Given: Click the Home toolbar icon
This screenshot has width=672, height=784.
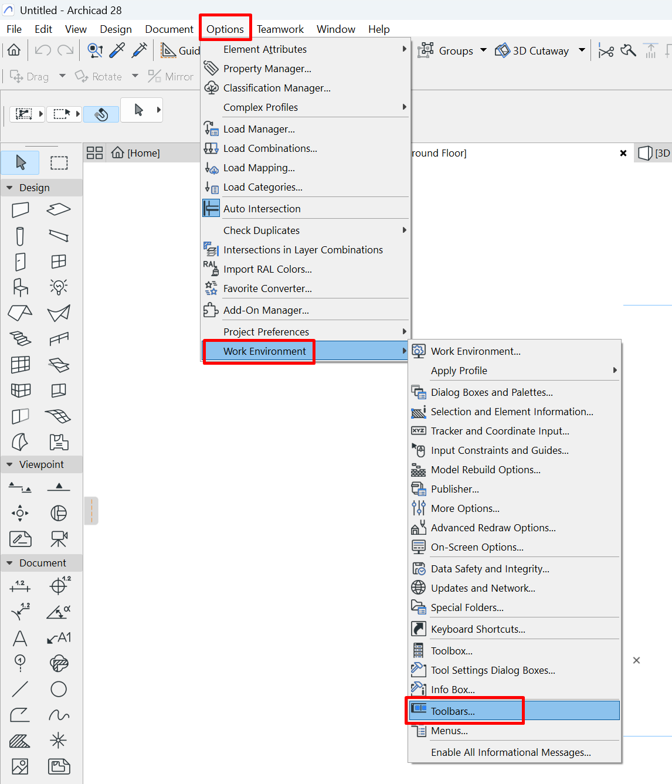Looking at the screenshot, I should coord(14,50).
